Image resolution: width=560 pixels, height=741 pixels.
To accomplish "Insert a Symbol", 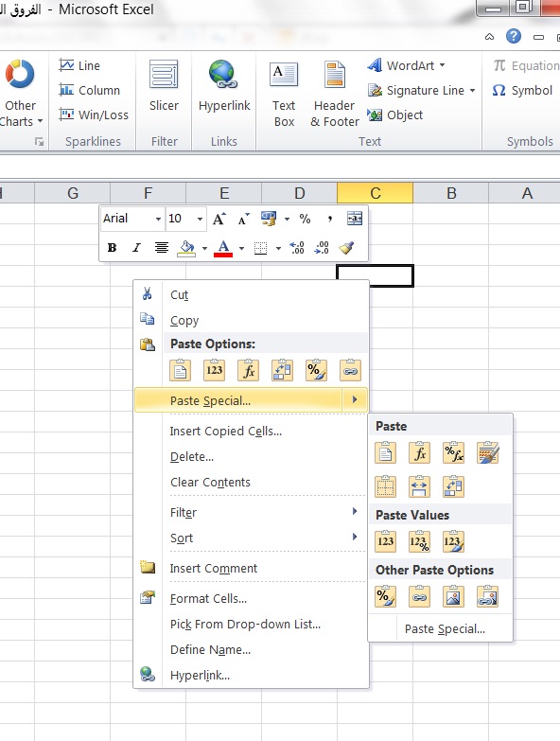I will click(x=522, y=90).
